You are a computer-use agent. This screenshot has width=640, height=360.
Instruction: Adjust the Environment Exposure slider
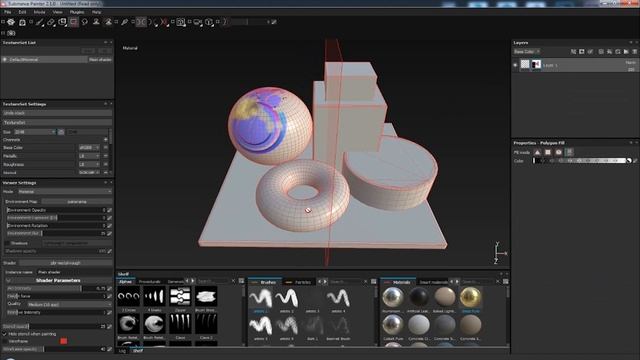[56, 218]
